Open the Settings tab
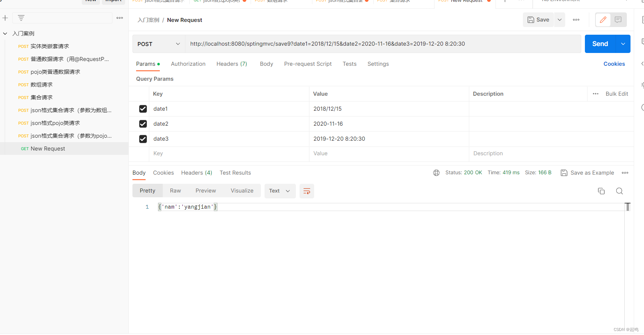 tap(378, 64)
